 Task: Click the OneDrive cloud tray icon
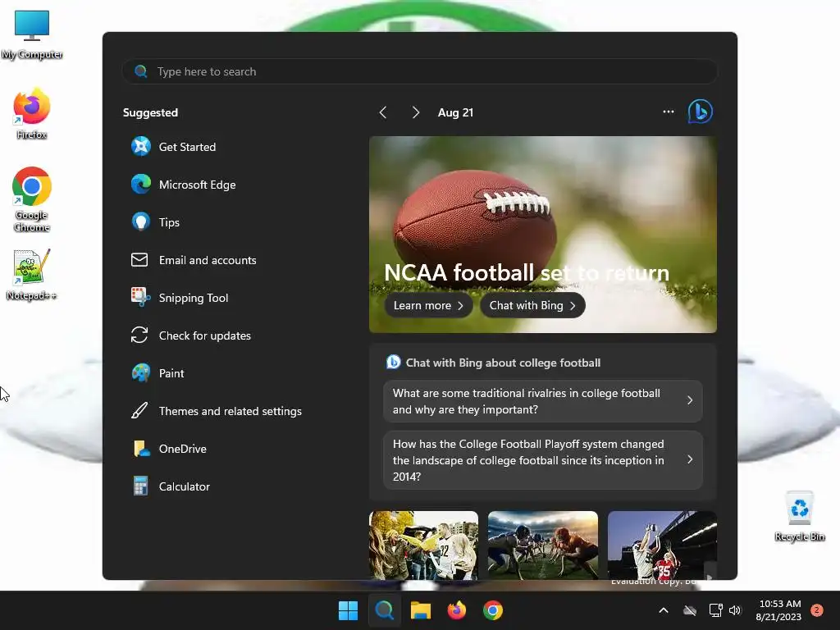[x=690, y=610]
